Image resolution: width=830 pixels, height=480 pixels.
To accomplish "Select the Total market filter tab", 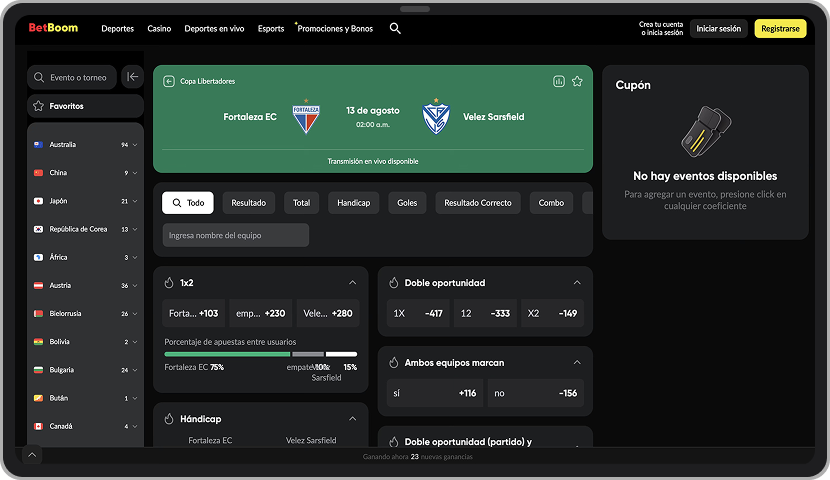I will [302, 203].
